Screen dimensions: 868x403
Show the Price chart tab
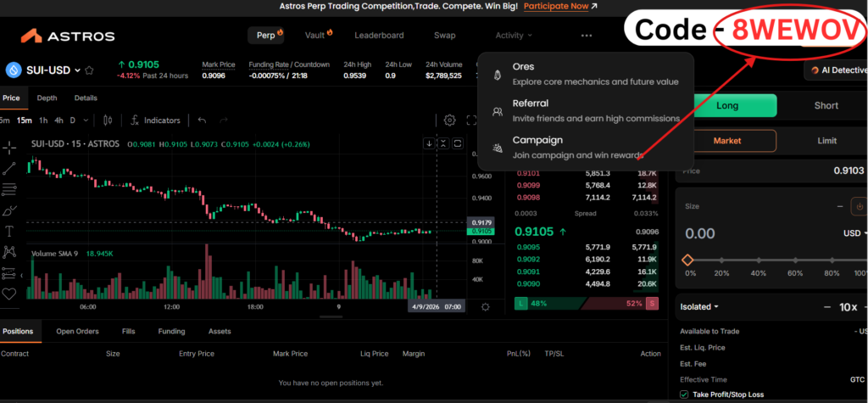[x=11, y=98]
